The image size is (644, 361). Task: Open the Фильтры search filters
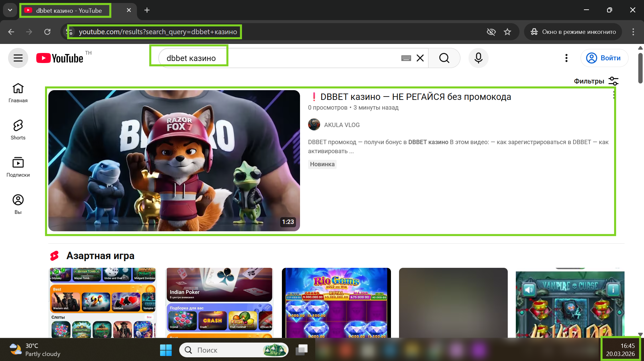point(596,81)
